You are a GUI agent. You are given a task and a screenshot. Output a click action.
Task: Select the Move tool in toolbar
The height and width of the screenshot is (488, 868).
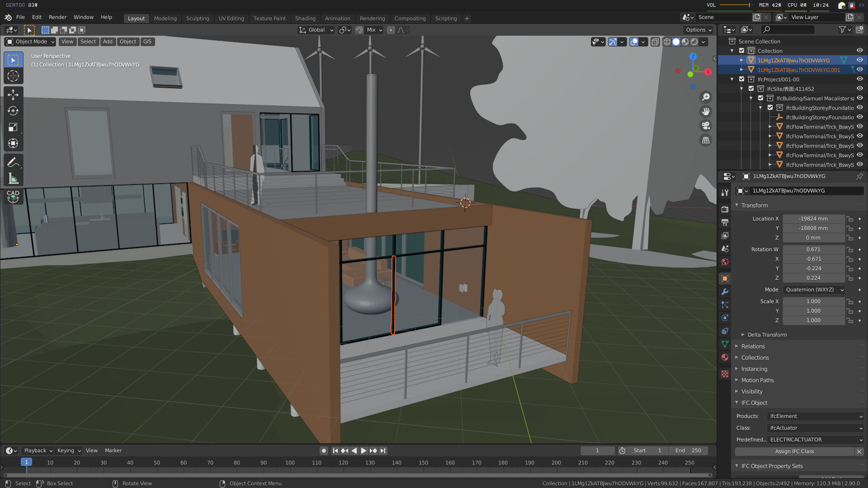[x=13, y=95]
